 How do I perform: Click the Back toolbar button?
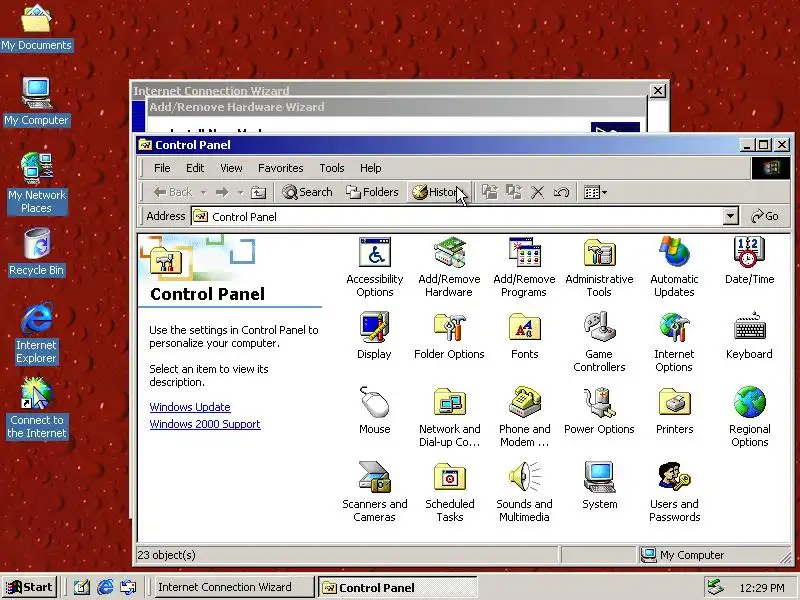(172, 192)
